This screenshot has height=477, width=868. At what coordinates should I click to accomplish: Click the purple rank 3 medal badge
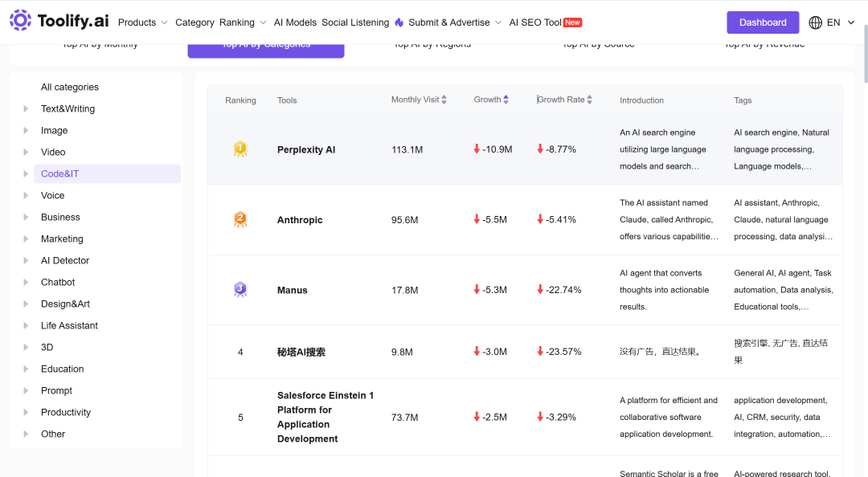point(240,289)
